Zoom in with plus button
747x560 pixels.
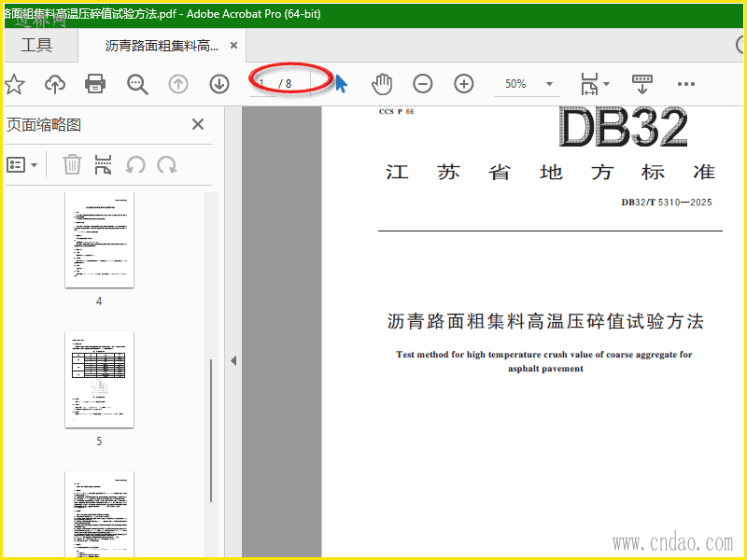coord(463,84)
